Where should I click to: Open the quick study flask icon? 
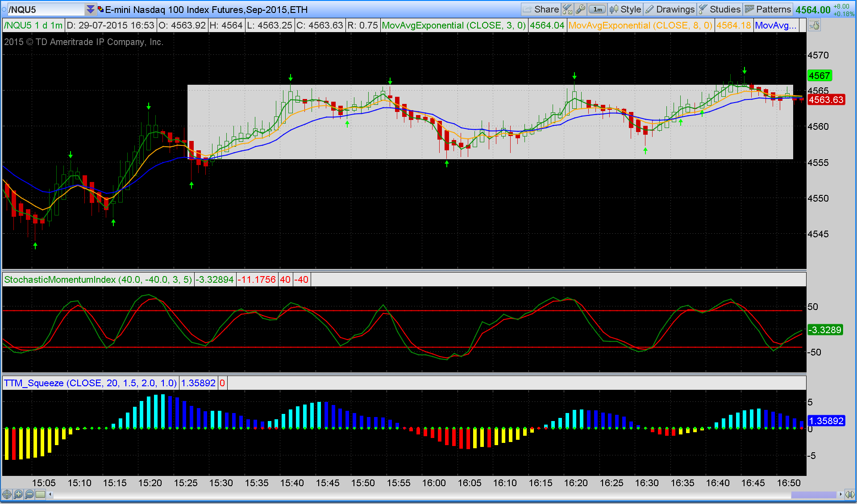pos(567,9)
